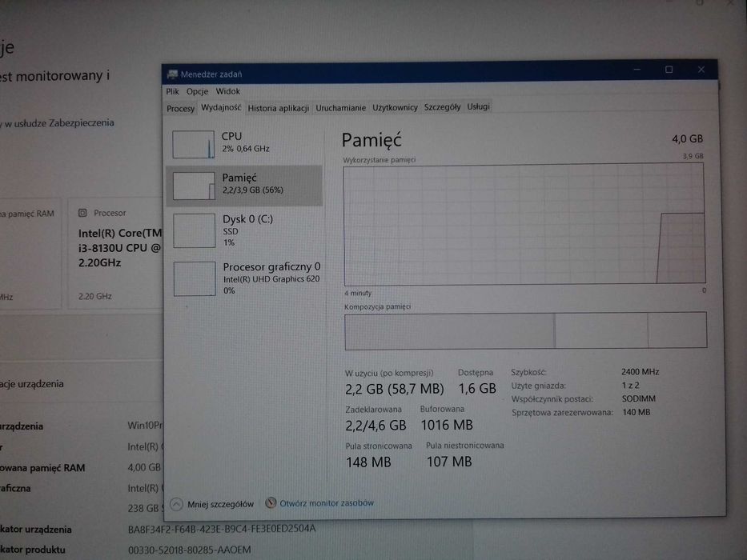747x560 pixels.
Task: Open Otwórz monitor zasobów link
Action: [x=327, y=503]
